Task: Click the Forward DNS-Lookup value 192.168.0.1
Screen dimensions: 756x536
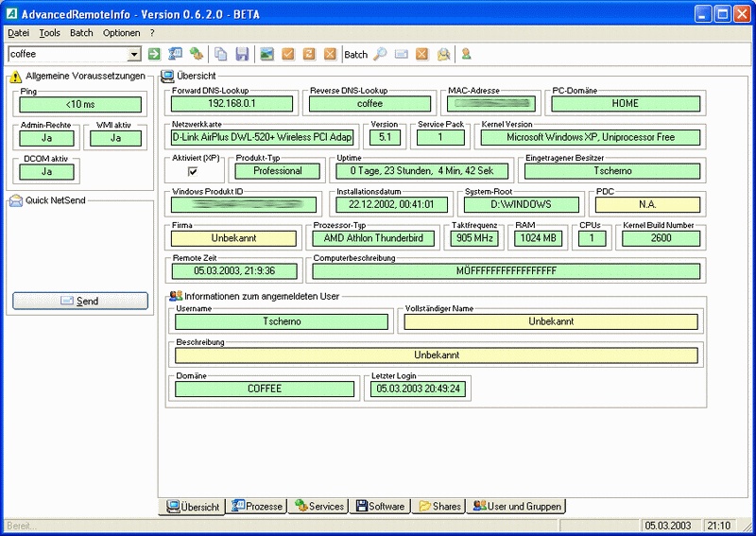Action: pos(232,104)
